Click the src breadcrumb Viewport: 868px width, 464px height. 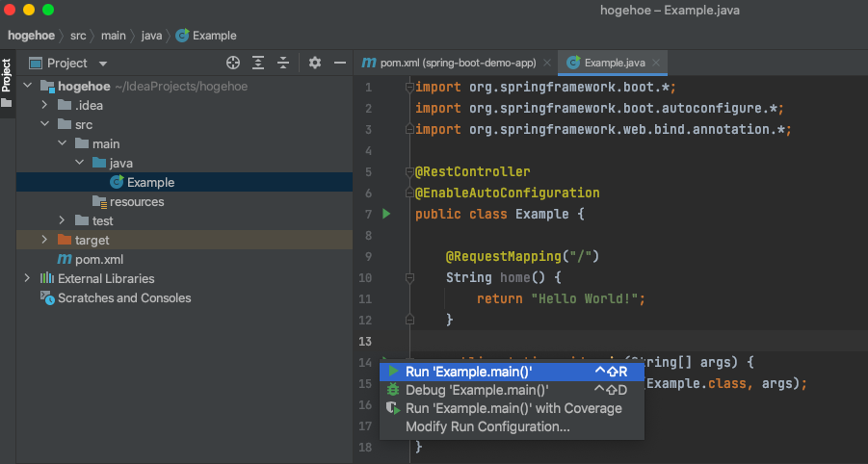coord(78,36)
